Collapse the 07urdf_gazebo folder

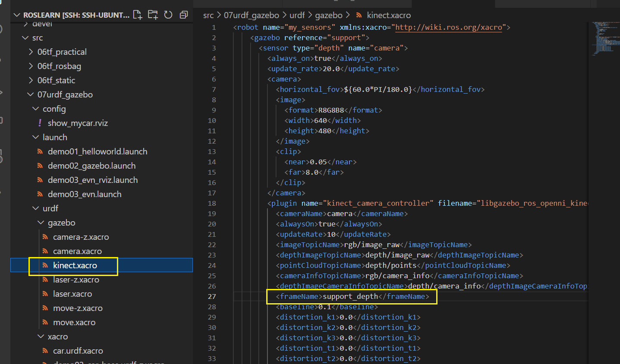[x=31, y=94]
